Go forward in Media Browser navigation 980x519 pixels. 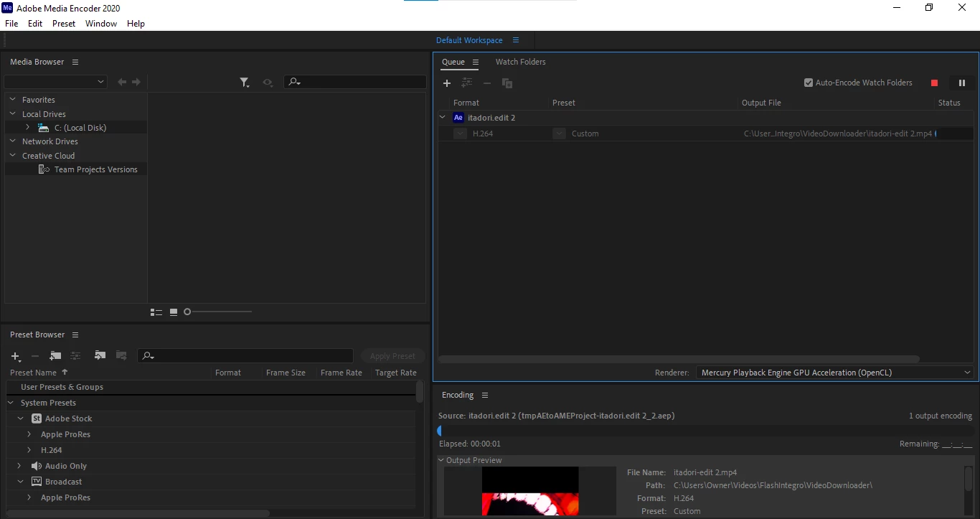(136, 83)
